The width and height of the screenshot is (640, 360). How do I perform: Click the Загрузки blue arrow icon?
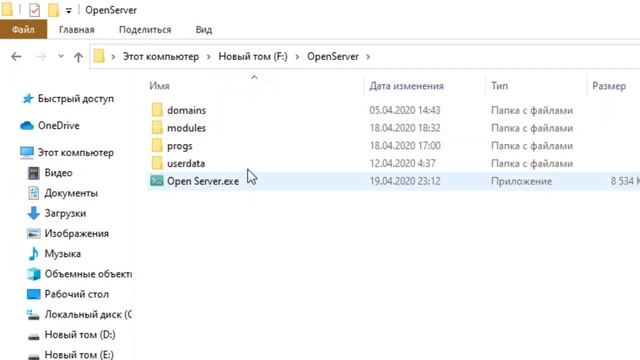[x=33, y=213]
